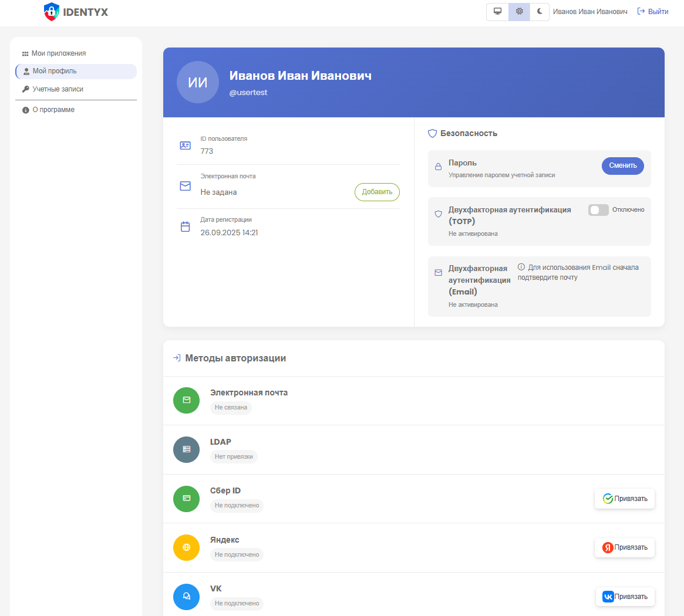Select the blue VK circle icon
Screen dimensions: 684x616
click(186, 597)
